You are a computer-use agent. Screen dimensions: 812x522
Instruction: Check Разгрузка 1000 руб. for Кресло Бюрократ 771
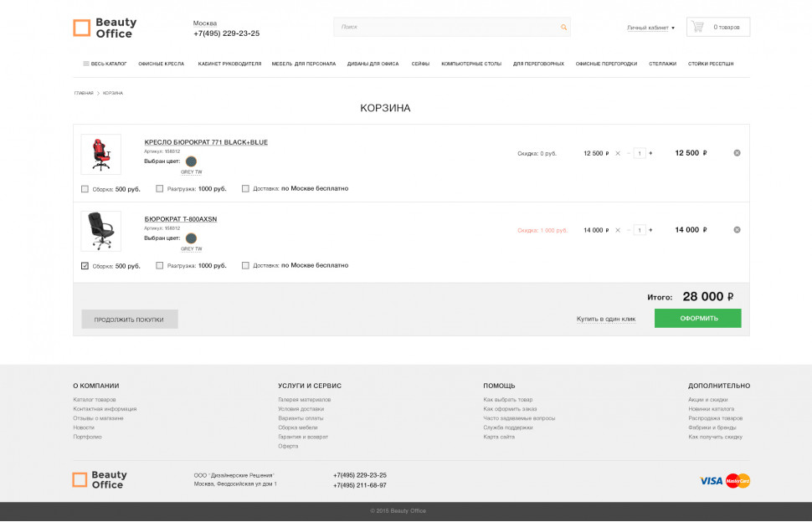coord(160,189)
